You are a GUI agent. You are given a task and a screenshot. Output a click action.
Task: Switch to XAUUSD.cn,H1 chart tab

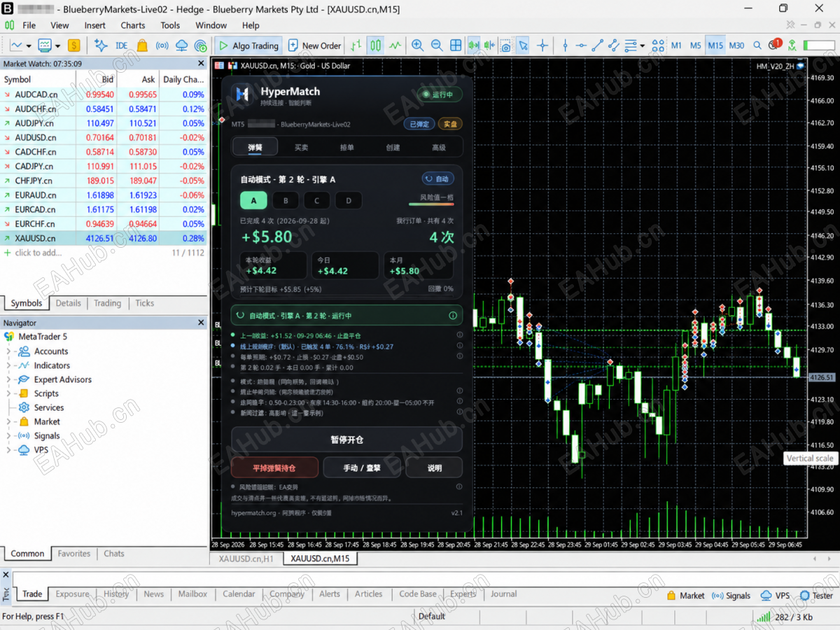(246, 559)
